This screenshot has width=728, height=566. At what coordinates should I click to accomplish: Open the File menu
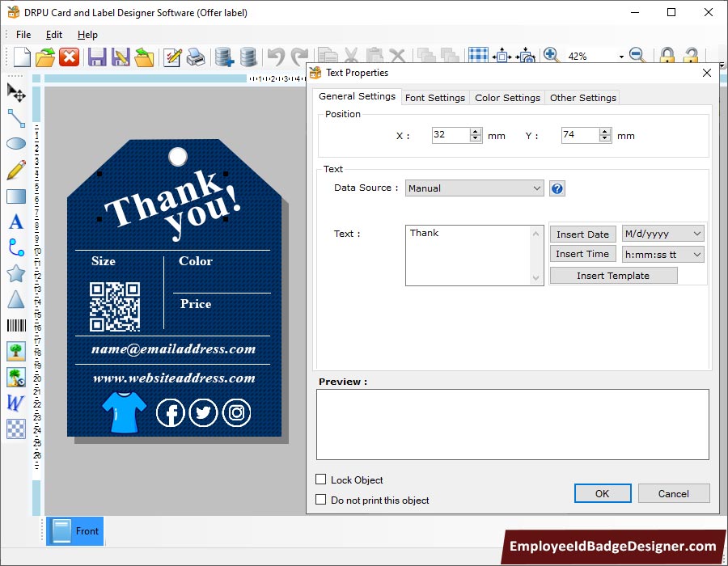pos(23,34)
